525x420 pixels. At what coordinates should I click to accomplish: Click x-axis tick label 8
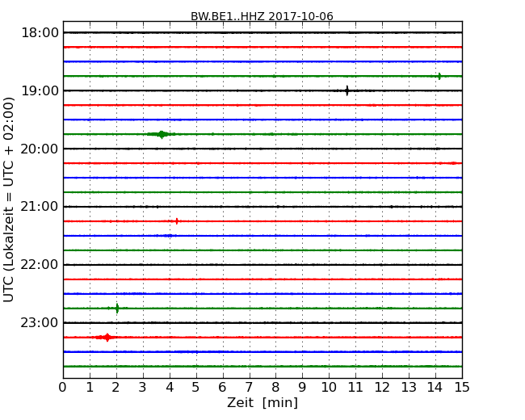pos(275,387)
